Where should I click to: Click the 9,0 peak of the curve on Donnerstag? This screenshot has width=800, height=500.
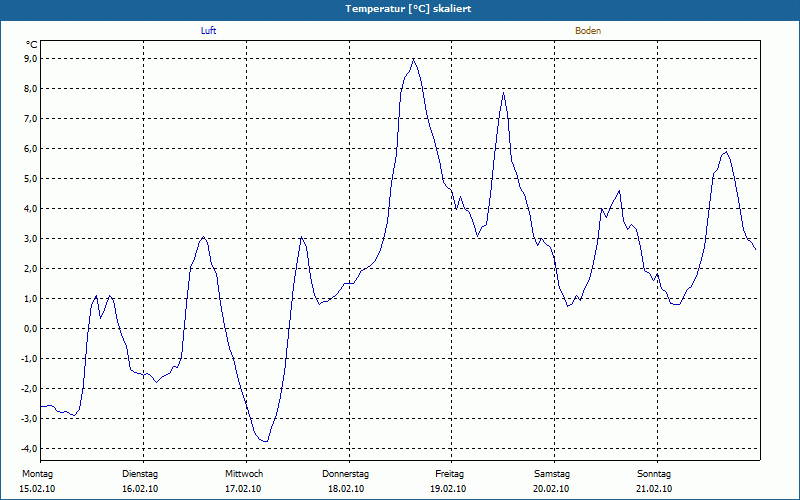(413, 59)
